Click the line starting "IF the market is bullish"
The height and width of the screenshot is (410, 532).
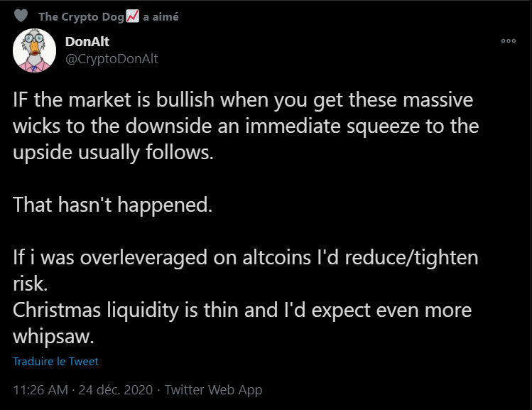[x=243, y=99]
